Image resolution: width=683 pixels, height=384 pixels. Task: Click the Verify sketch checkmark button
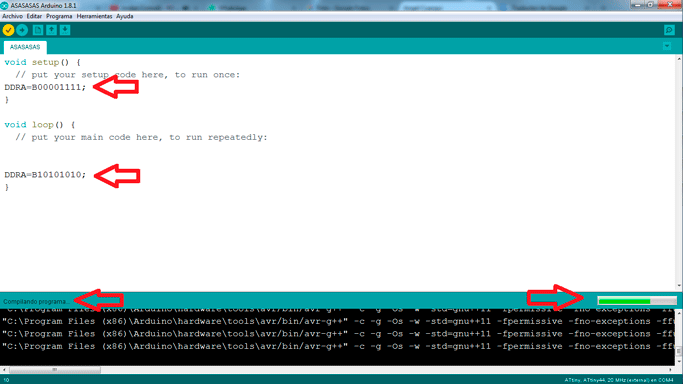[8, 30]
